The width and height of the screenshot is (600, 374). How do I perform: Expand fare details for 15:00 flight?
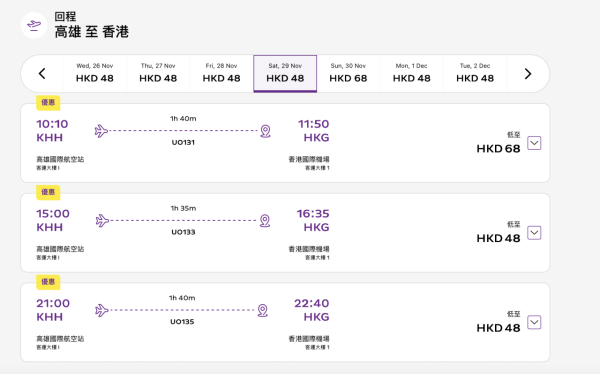534,232
